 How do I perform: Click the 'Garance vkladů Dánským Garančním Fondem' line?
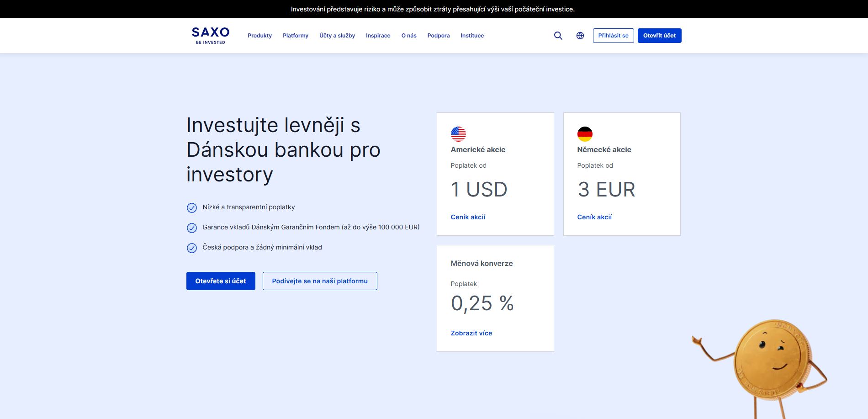311,227
